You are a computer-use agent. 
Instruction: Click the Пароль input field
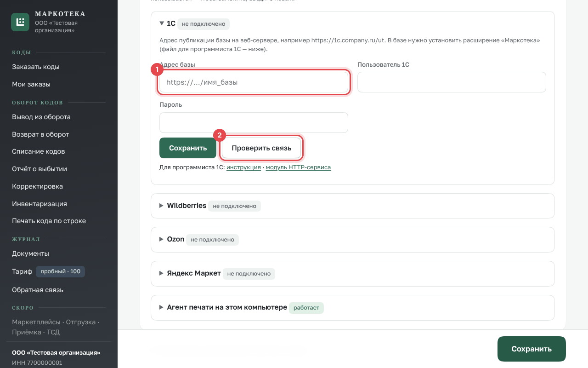(254, 122)
